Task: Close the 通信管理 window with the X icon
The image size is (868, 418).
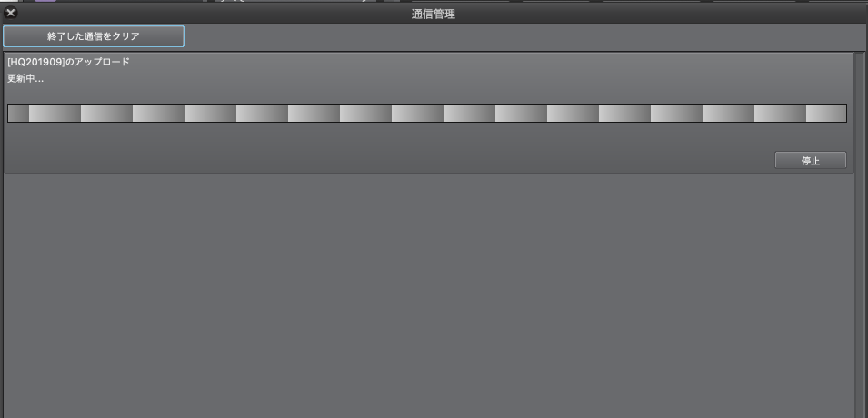Action: click(x=10, y=13)
